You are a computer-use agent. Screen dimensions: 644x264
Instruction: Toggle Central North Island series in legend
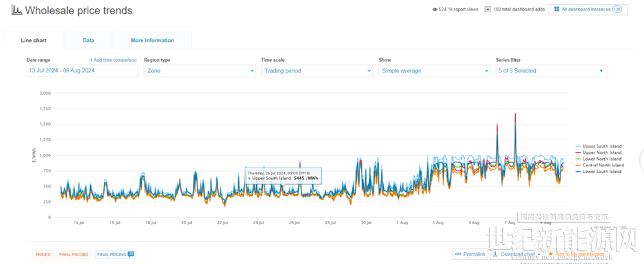599,166
